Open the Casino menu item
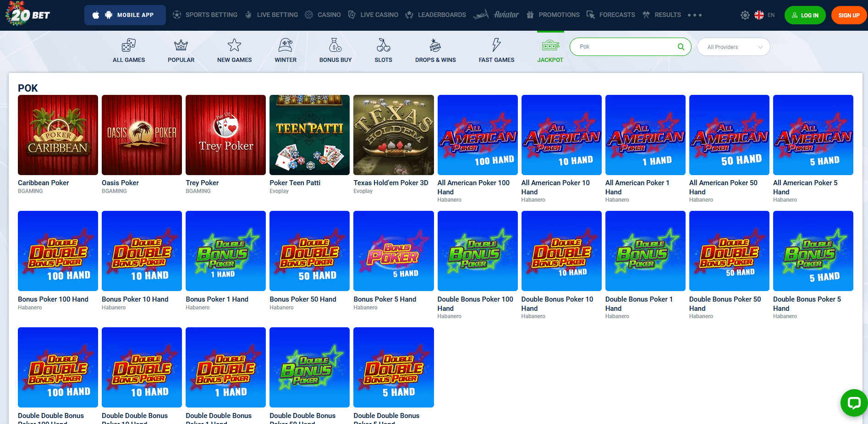Screen dimensions: 868x424 coord(323,15)
